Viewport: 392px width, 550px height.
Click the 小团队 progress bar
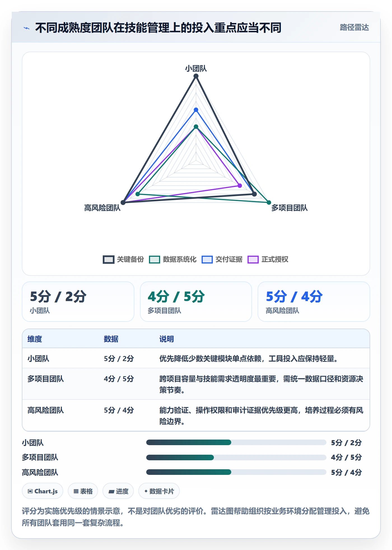[236, 442]
